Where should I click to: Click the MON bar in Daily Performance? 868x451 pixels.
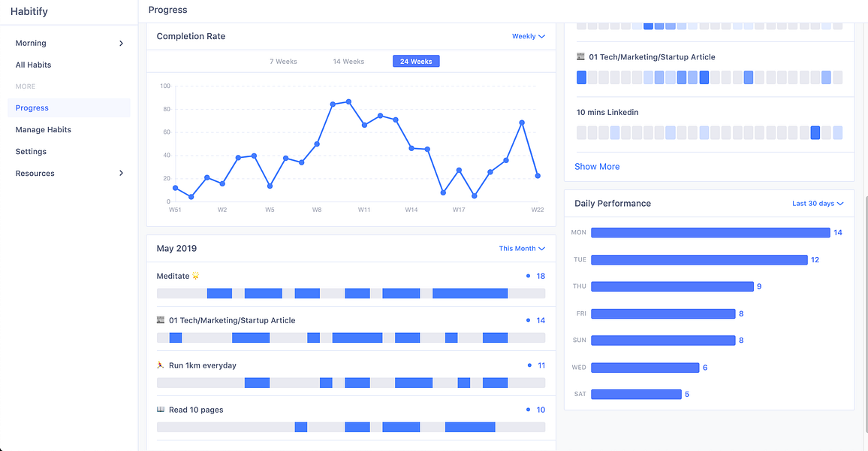(x=710, y=232)
